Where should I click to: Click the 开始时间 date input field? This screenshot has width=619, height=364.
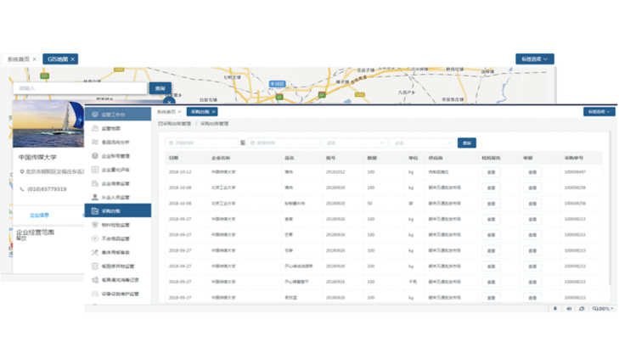[x=202, y=143]
